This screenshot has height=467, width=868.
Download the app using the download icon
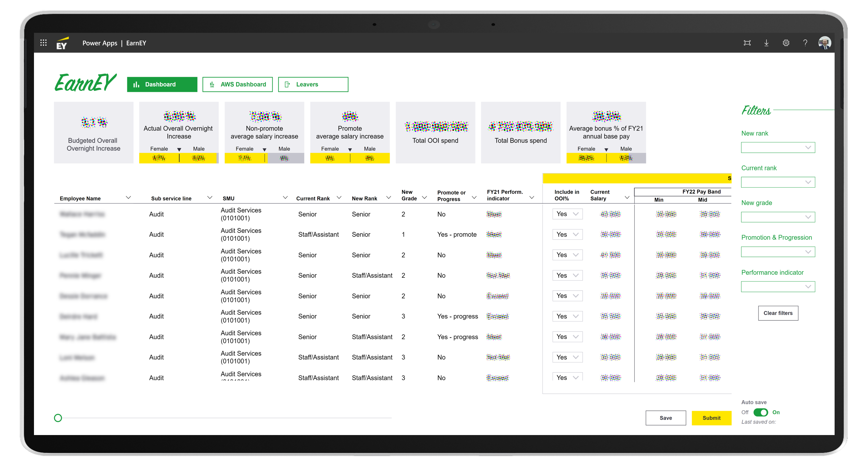(x=766, y=43)
